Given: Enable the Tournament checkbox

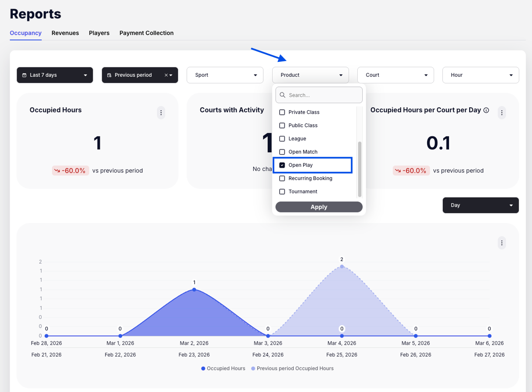Looking at the screenshot, I should (282, 192).
